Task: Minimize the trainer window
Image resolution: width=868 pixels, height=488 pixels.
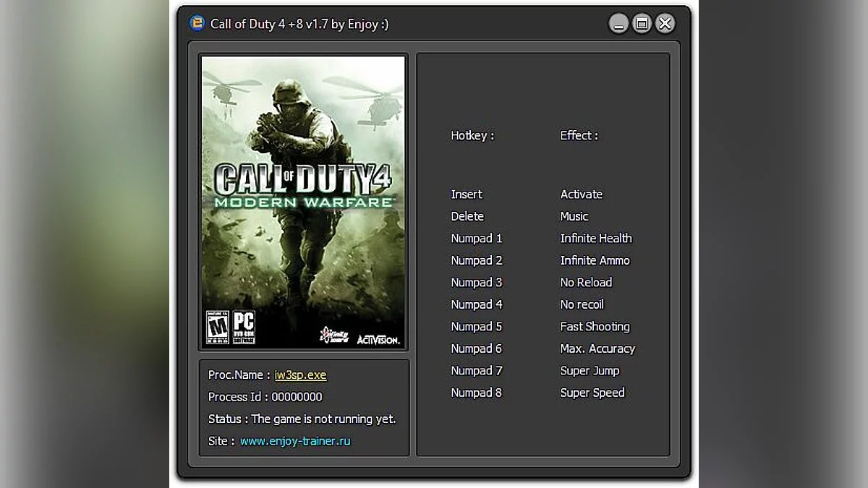Action: (x=618, y=23)
